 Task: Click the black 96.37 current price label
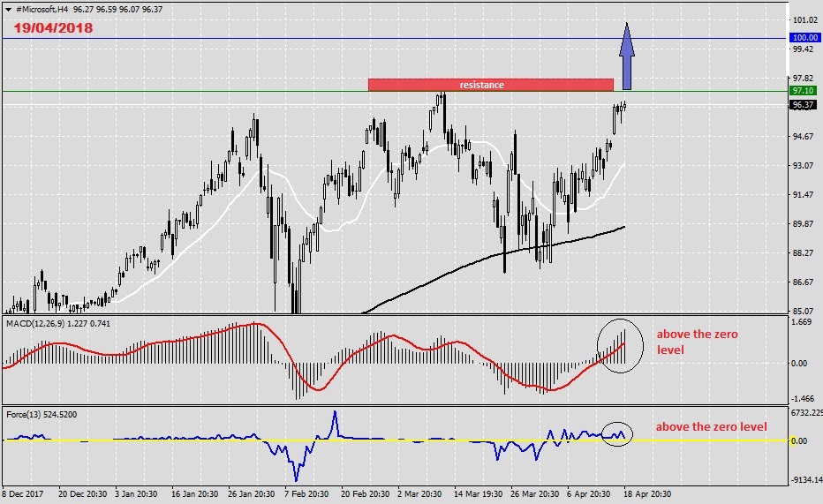(x=803, y=105)
